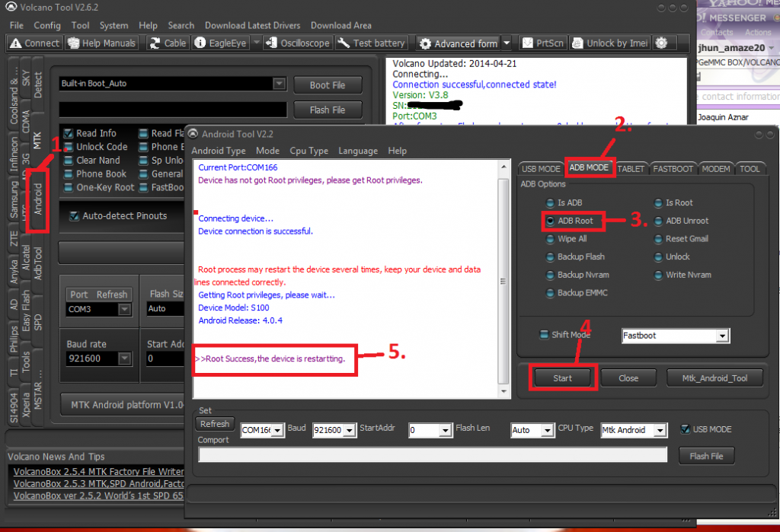Open Unlock by Imei tool

tap(610, 43)
